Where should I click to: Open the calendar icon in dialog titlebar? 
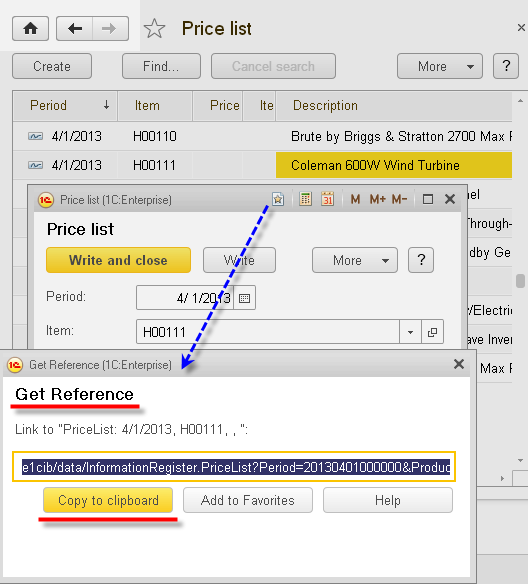327,199
